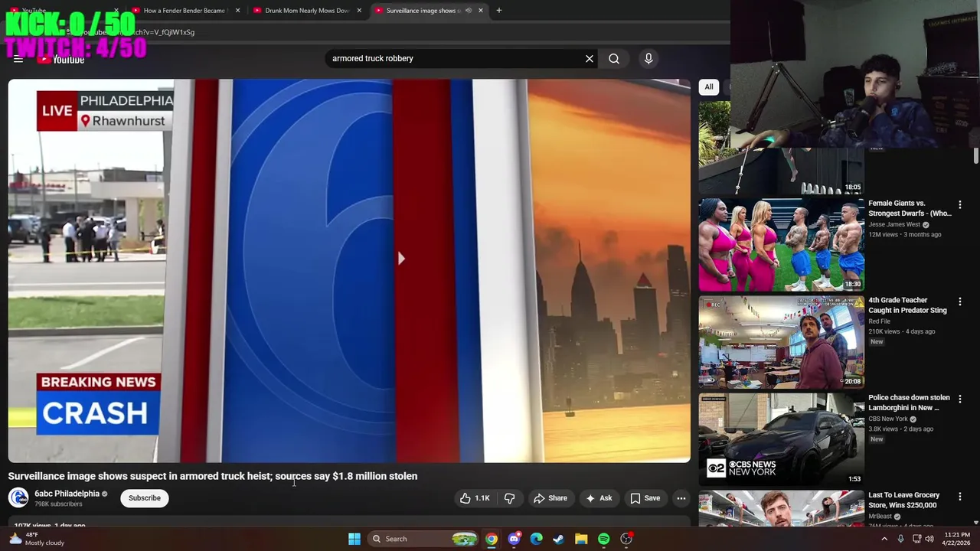Open 6abc Philadelphia channel avatar
The image size is (980, 551).
click(x=18, y=498)
